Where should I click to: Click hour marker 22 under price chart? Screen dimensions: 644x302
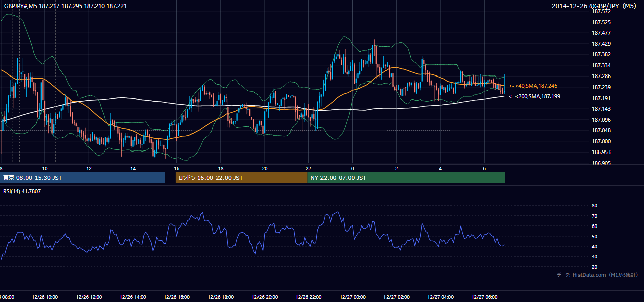[308, 168]
